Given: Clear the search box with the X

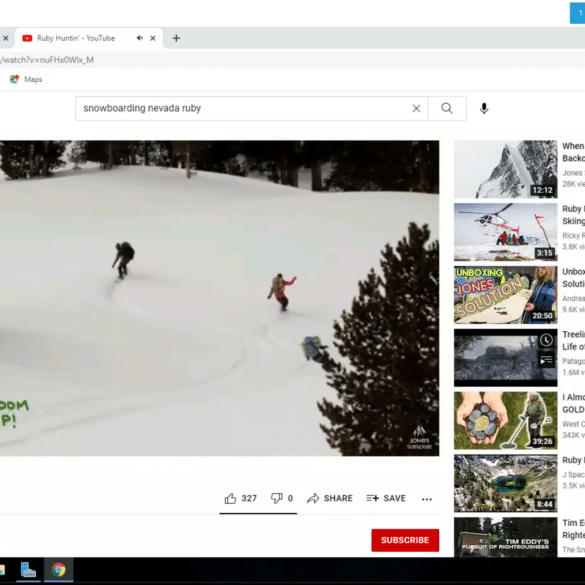Looking at the screenshot, I should point(416,108).
